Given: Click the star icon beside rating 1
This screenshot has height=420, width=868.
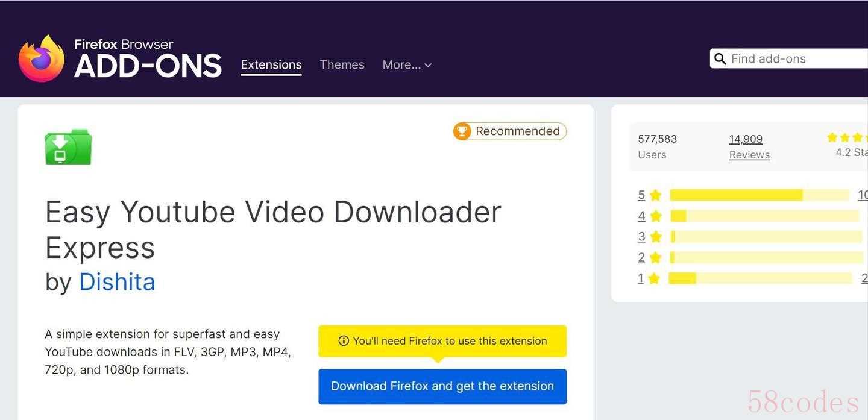Looking at the screenshot, I should (655, 278).
